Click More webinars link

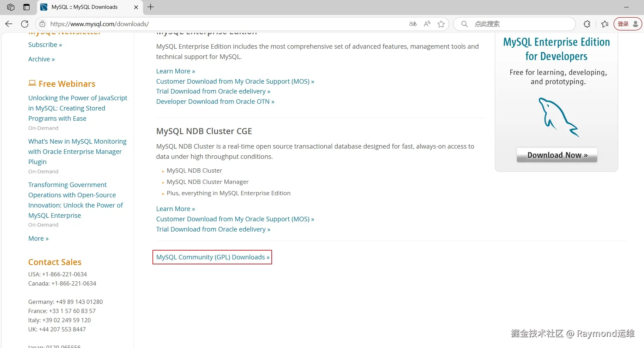[38, 239]
